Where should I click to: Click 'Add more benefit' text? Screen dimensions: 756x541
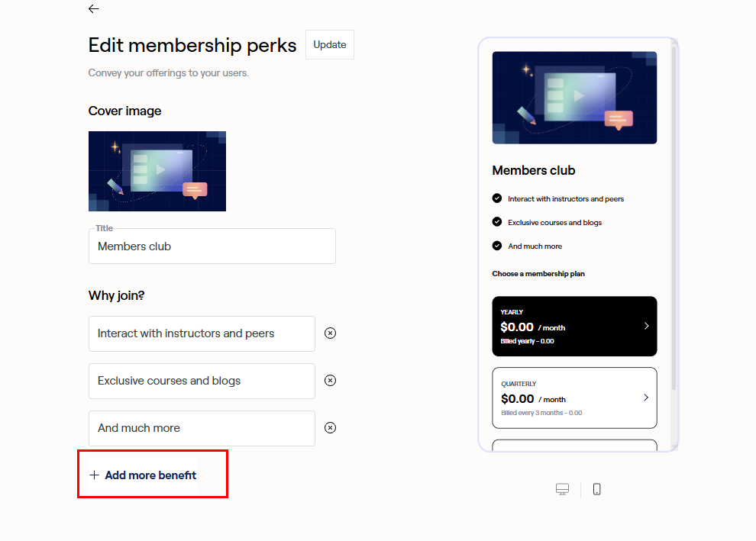point(150,475)
